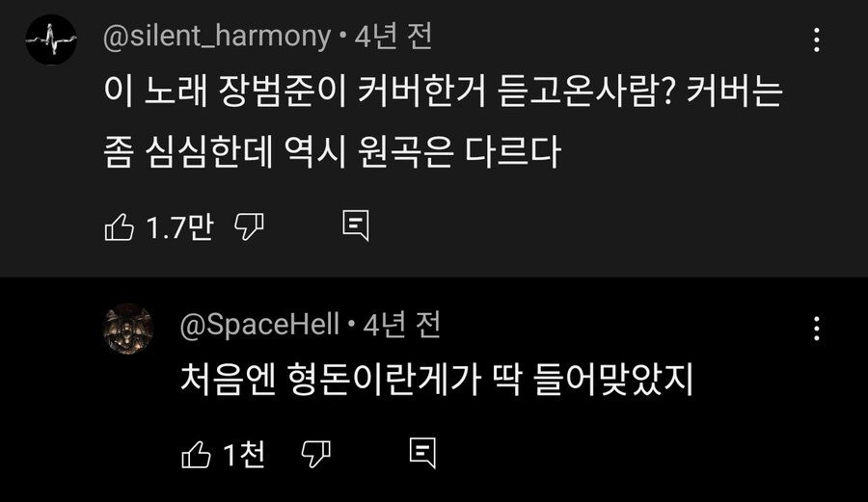868x502 pixels.
Task: Open the @silent_harmony channel username link
Action: coord(217,37)
